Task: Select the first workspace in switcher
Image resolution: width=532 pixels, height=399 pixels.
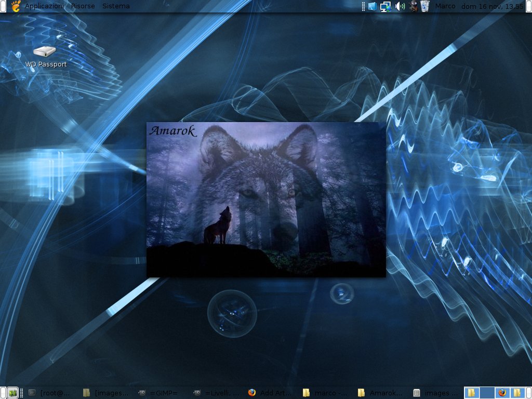Action: click(x=472, y=393)
